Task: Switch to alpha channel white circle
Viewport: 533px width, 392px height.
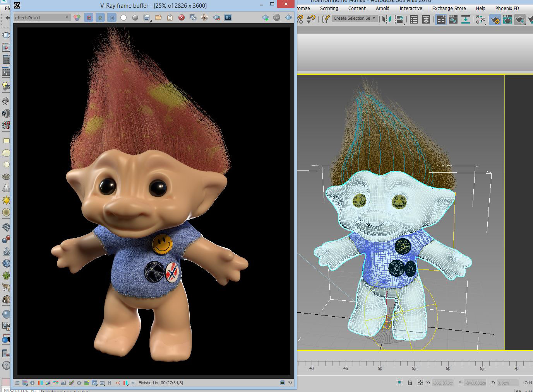Action: point(123,17)
